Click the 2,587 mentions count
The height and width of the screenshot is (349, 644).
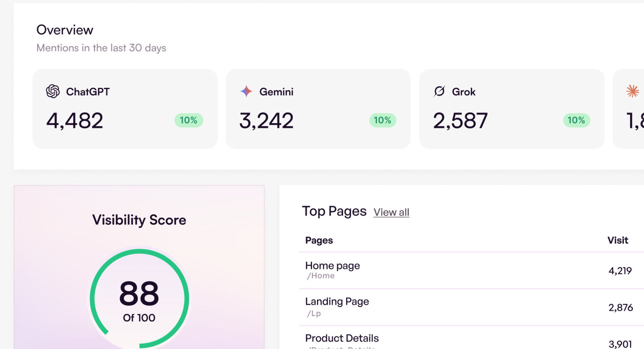(460, 120)
